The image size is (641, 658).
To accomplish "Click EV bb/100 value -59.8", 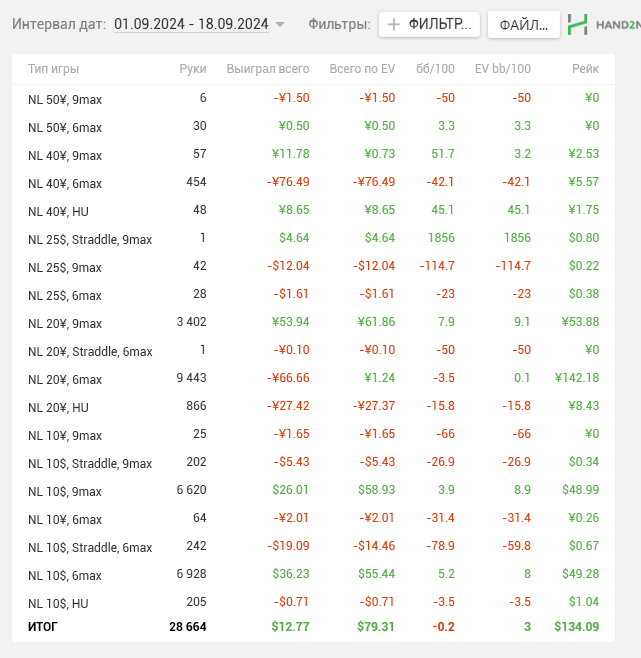I will pyautogui.click(x=517, y=546).
